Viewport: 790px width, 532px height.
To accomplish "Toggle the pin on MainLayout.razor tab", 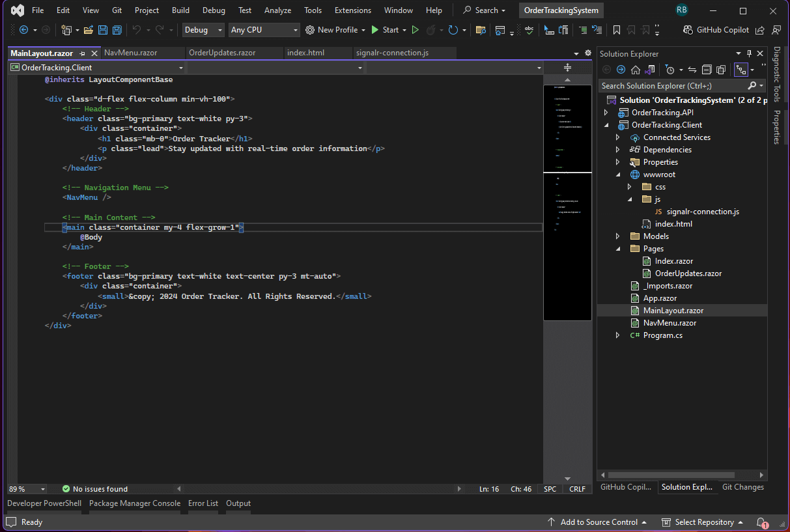I will [x=81, y=53].
